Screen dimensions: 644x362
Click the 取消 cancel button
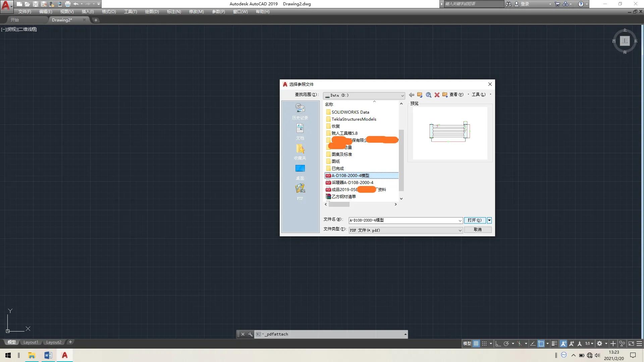pyautogui.click(x=478, y=230)
